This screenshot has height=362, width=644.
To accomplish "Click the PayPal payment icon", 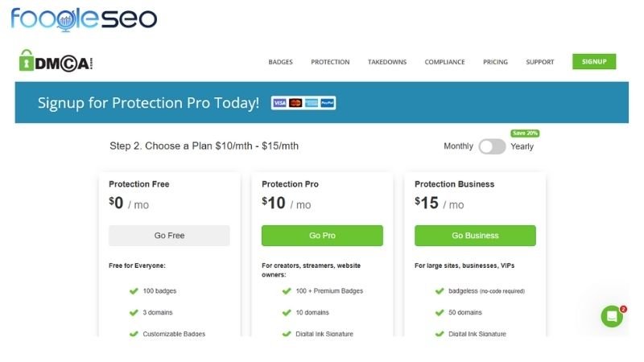I will click(x=328, y=103).
